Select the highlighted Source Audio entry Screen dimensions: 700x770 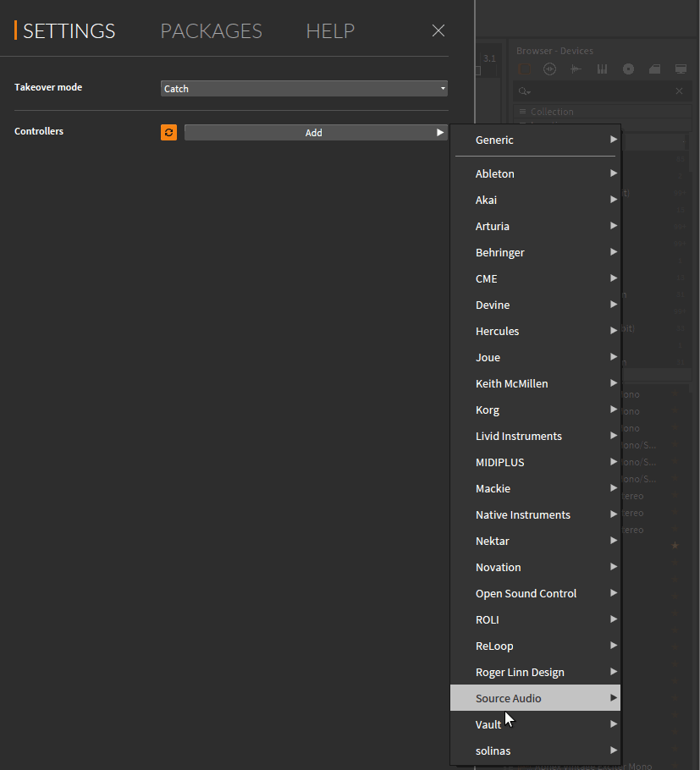coord(536,698)
